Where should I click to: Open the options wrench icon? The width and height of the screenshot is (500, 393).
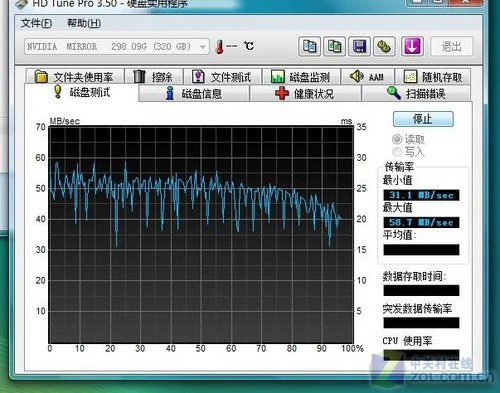[x=384, y=46]
